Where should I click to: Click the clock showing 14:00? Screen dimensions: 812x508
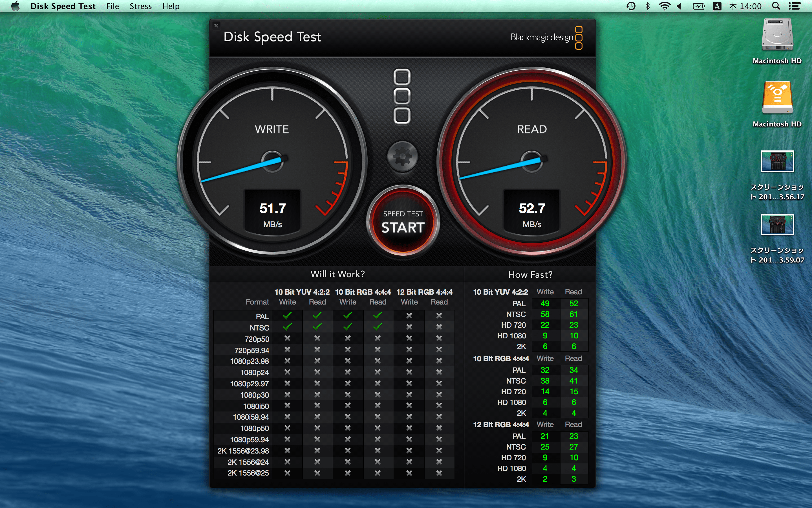coord(745,6)
